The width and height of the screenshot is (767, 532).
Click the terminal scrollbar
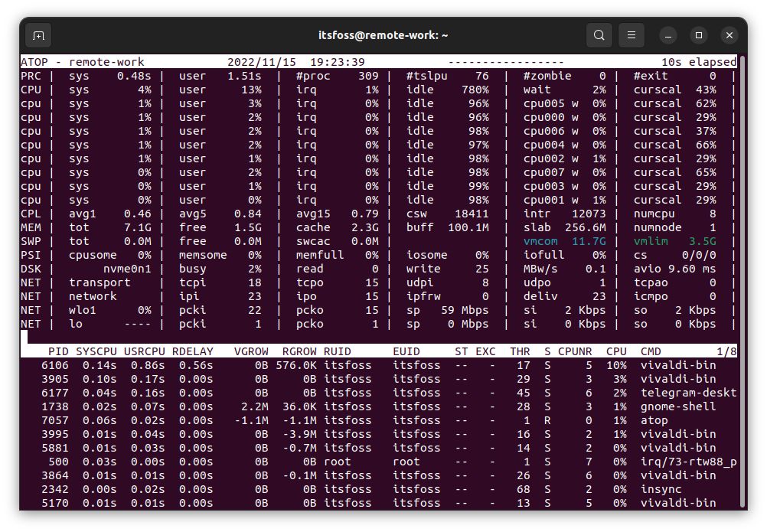click(742, 282)
